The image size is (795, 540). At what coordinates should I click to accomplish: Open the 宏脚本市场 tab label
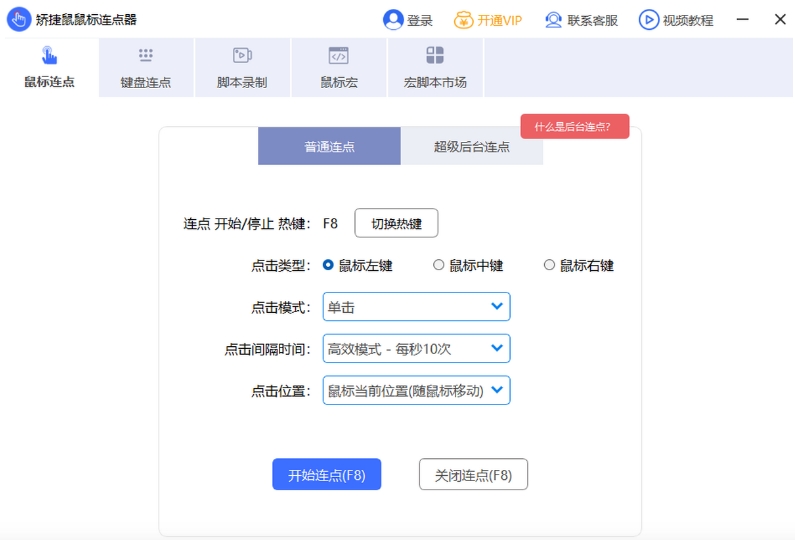[435, 82]
